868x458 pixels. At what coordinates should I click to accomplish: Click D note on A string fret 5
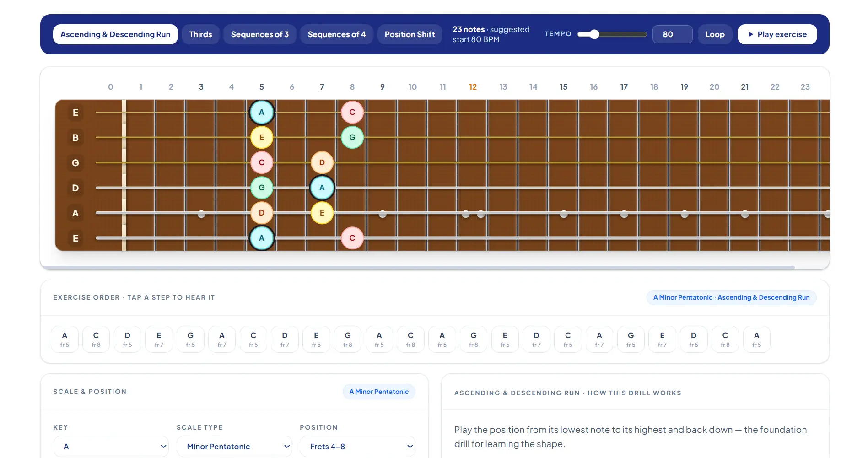pos(262,213)
